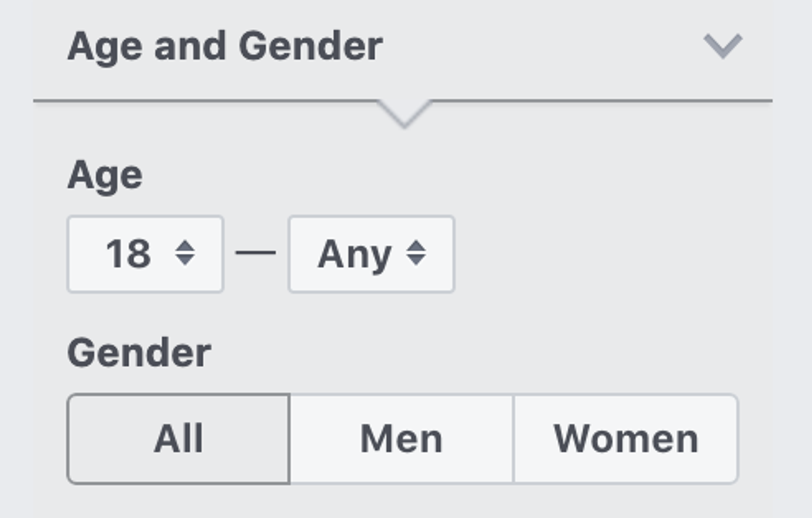
Task: Click the number 18 in the minimum age box
Action: 128,253
